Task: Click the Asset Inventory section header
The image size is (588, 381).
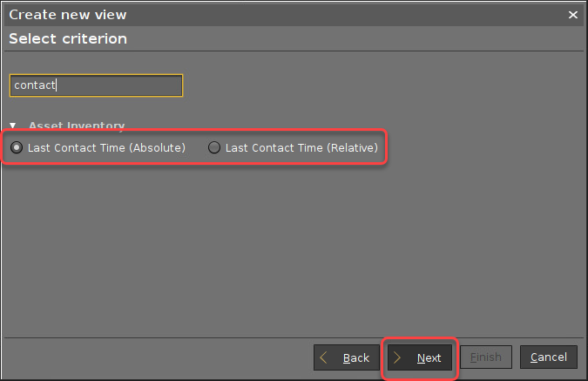Action: coord(77,126)
